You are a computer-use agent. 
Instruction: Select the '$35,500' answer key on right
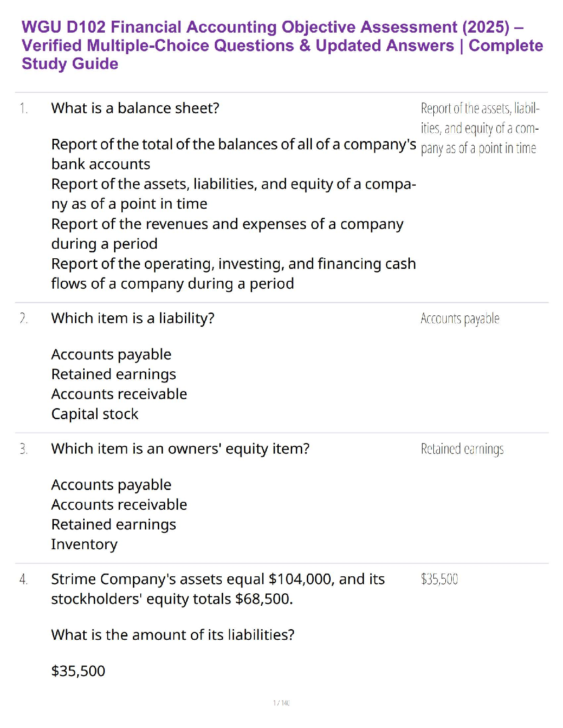pyautogui.click(x=439, y=579)
